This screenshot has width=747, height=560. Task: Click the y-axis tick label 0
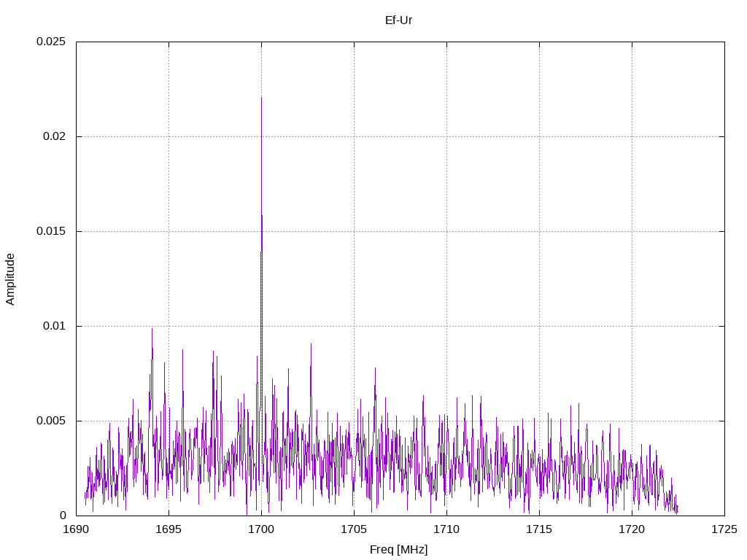pyautogui.click(x=63, y=516)
